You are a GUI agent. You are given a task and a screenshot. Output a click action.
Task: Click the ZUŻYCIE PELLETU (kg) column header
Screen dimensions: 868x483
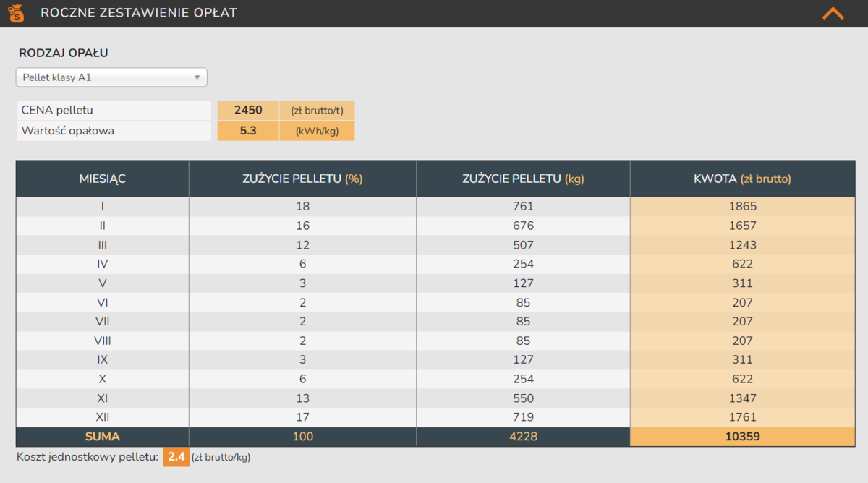point(523,179)
